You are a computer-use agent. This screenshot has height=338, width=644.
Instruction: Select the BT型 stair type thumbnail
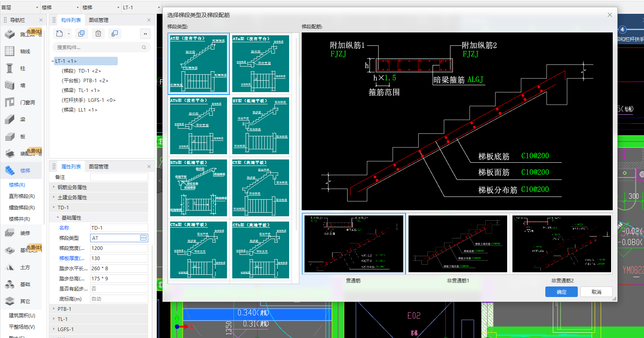click(x=261, y=126)
